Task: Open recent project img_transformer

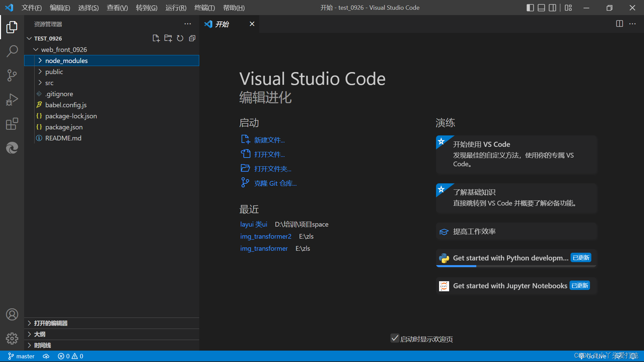Action: pos(264,248)
